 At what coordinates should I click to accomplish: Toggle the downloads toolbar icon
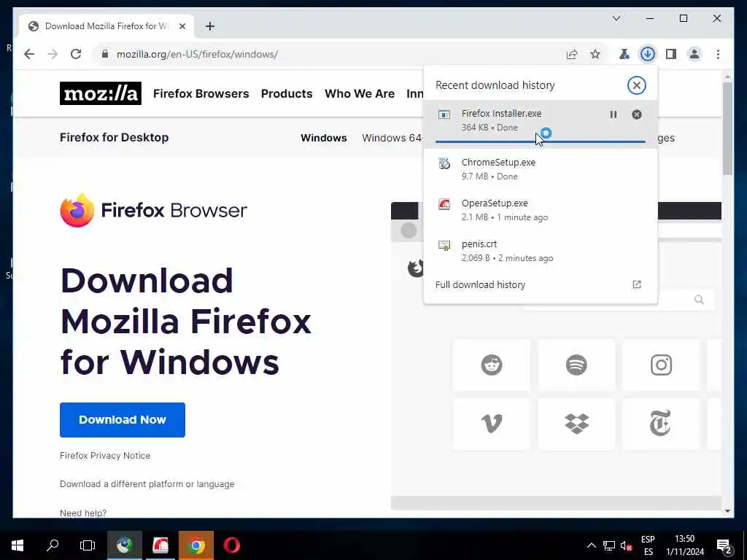click(648, 54)
